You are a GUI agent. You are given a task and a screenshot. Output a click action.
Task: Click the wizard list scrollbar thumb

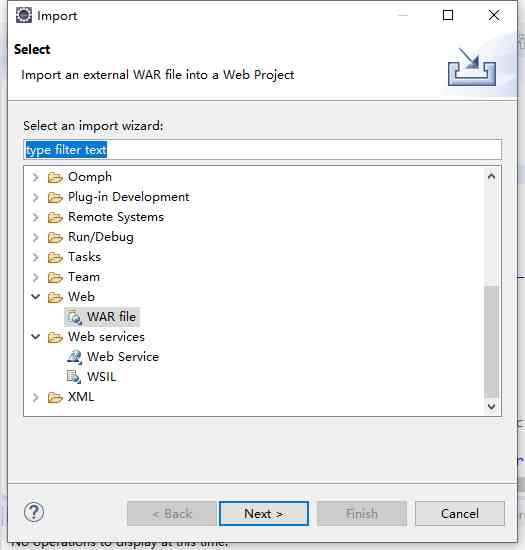pyautogui.click(x=491, y=342)
